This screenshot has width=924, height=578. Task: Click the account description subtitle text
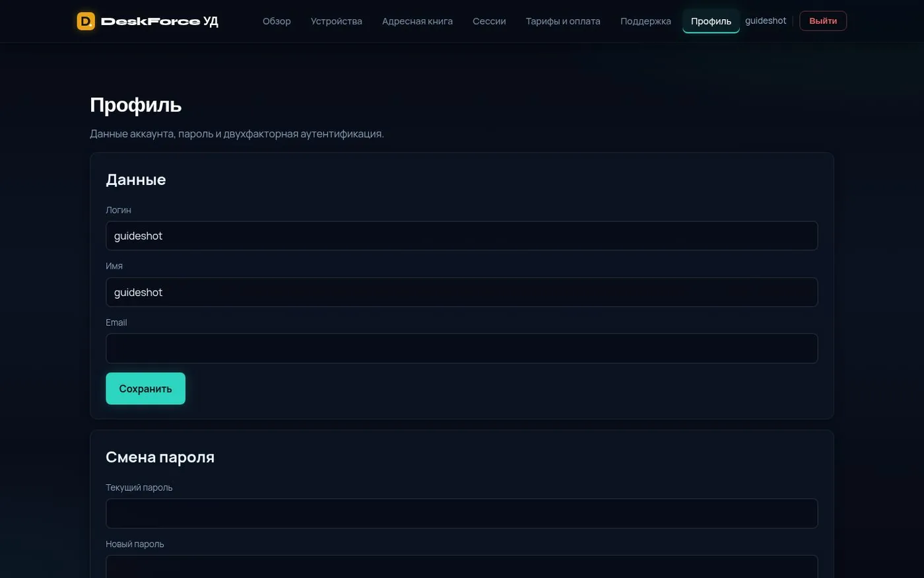coord(236,133)
